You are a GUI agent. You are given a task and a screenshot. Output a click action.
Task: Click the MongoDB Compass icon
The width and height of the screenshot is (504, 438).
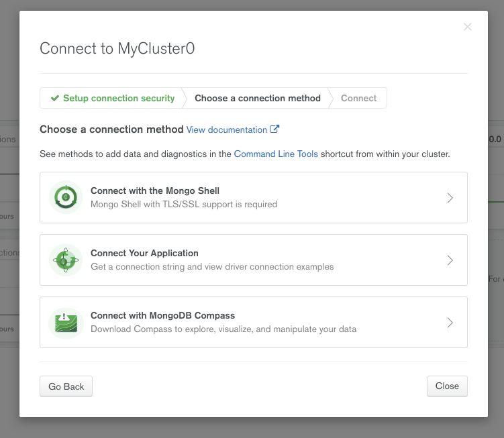pos(66,322)
